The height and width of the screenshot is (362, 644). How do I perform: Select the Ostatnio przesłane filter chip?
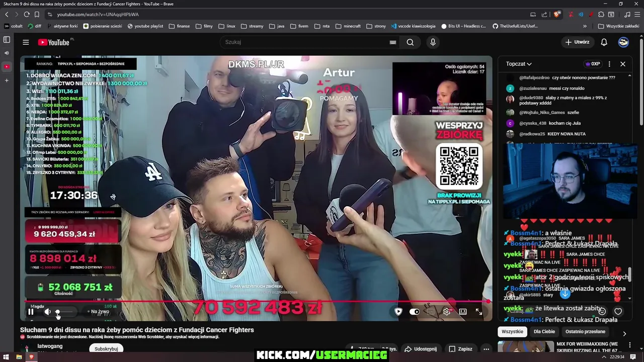point(585,332)
